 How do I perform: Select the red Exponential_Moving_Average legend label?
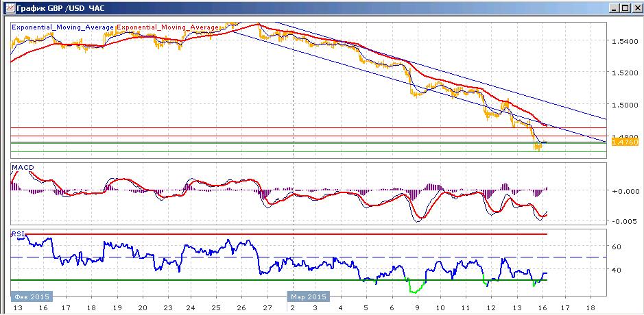[169, 27]
